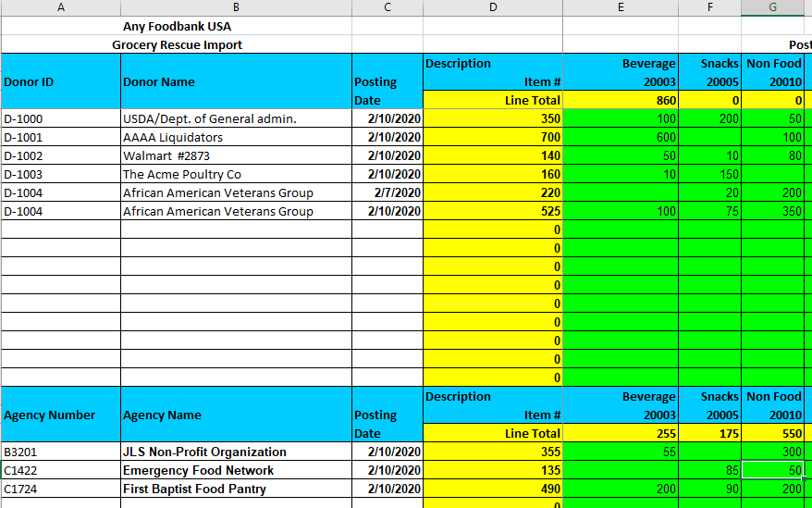Screen dimensions: 812x508
Task: Select the 'Donor ID' header cell
Action: 60,81
